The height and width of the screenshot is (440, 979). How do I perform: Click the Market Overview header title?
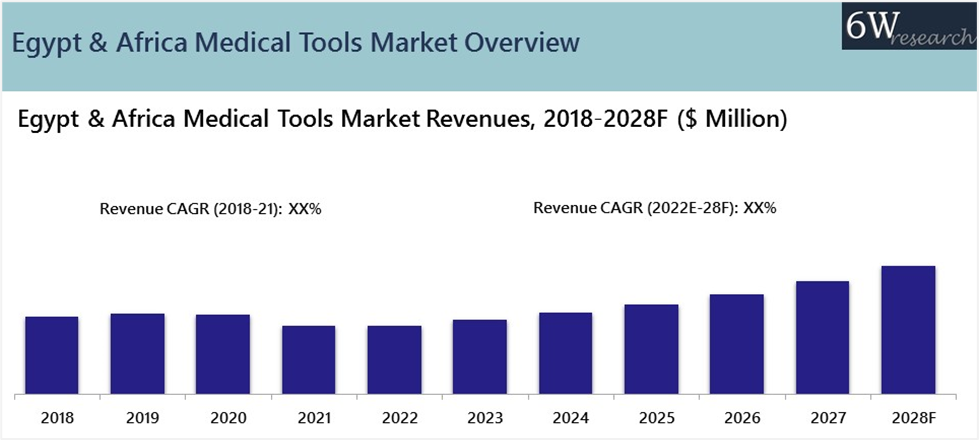click(295, 42)
